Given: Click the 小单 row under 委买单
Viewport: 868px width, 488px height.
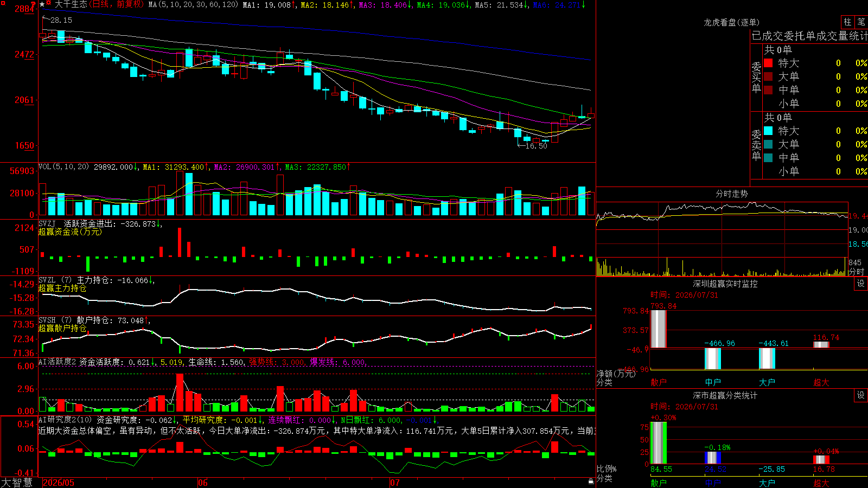Looking at the screenshot, I should [815, 104].
